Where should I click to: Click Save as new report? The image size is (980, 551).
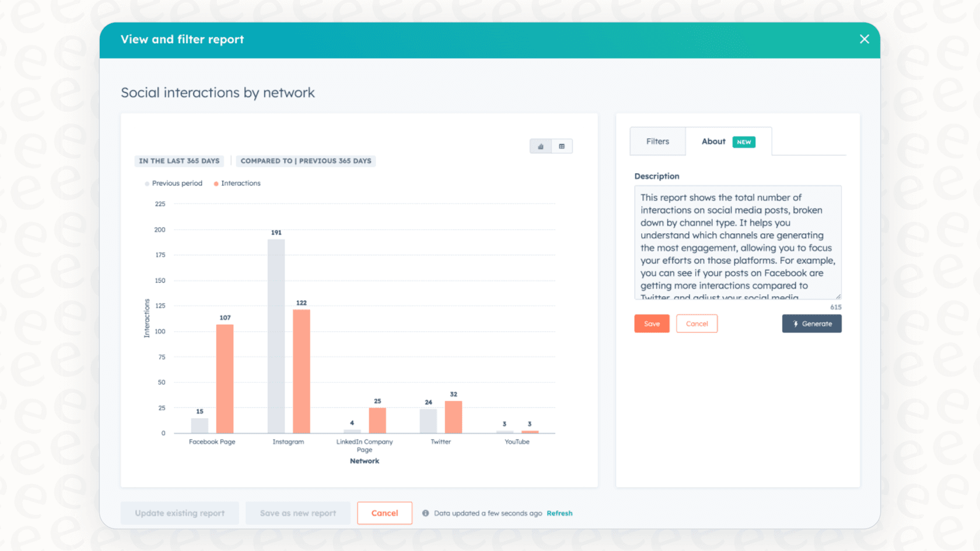pyautogui.click(x=297, y=513)
